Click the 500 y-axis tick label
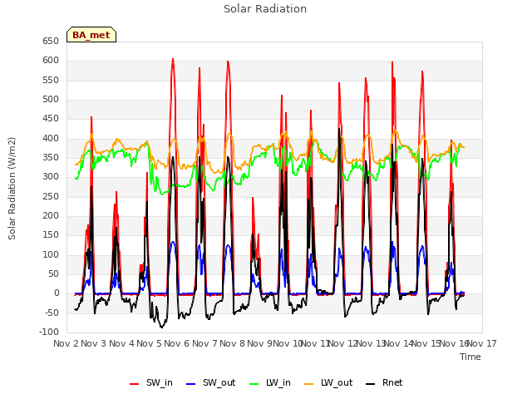532x399 pixels. click(51, 100)
